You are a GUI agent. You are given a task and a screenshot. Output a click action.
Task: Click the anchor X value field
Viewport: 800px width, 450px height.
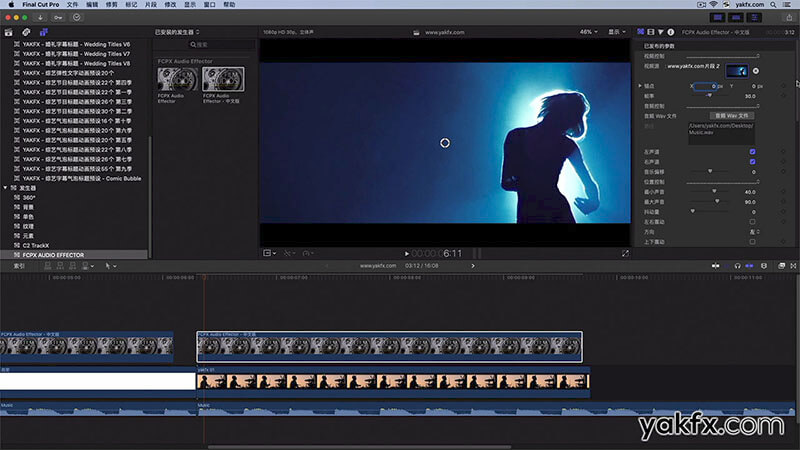[x=706, y=86]
